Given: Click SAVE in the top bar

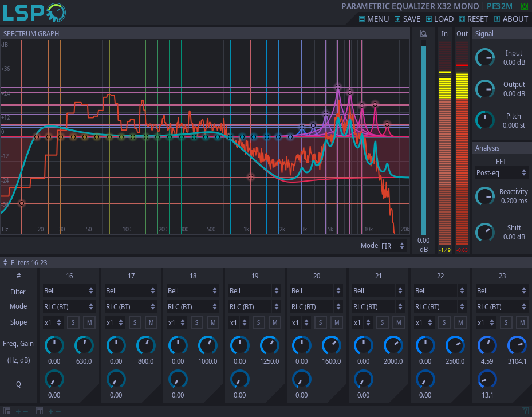Looking at the screenshot, I should click(x=407, y=19).
